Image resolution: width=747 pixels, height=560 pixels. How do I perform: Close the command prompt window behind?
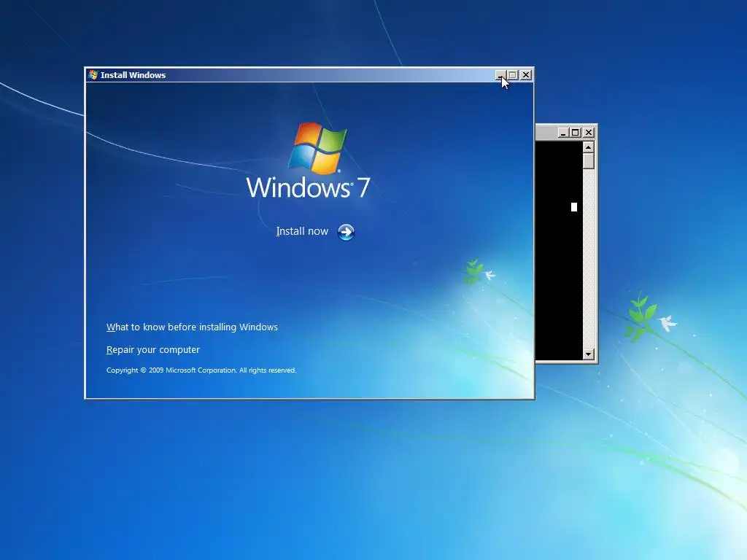click(589, 133)
